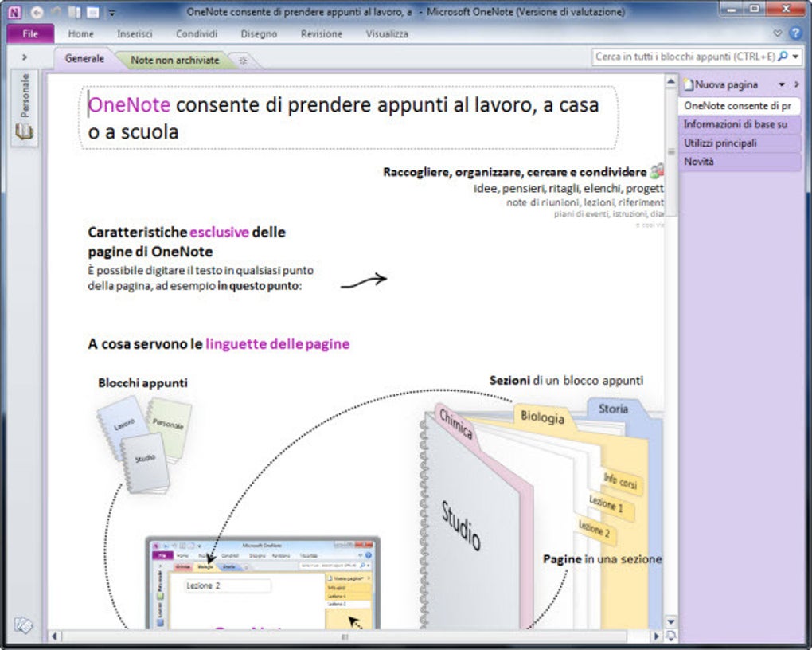Screen dimensions: 812x650
Task: Expand the notebook navigation bar
Action: [x=25, y=57]
